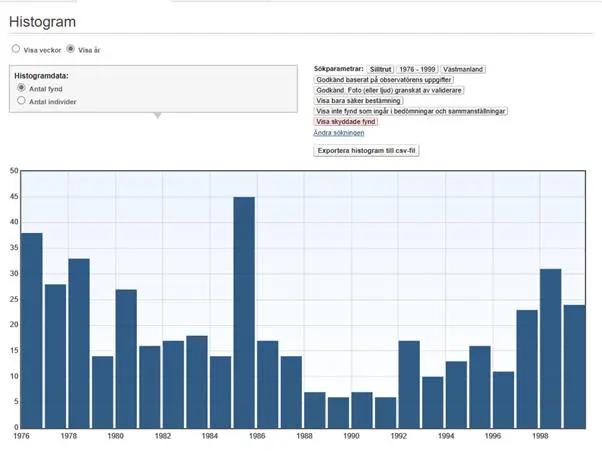Click the histogram bar for 1998
The height and width of the screenshot is (451, 602).
[551, 348]
